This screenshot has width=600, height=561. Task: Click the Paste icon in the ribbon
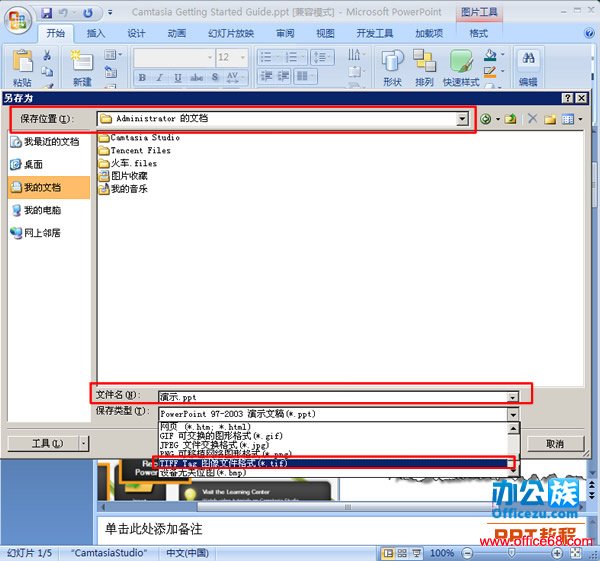pos(22,61)
